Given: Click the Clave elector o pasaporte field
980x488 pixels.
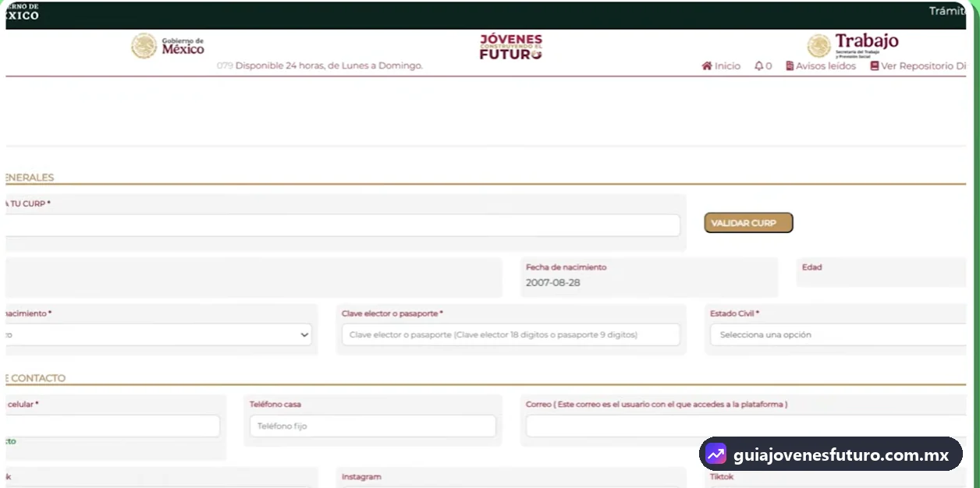Looking at the screenshot, I should click(511, 334).
